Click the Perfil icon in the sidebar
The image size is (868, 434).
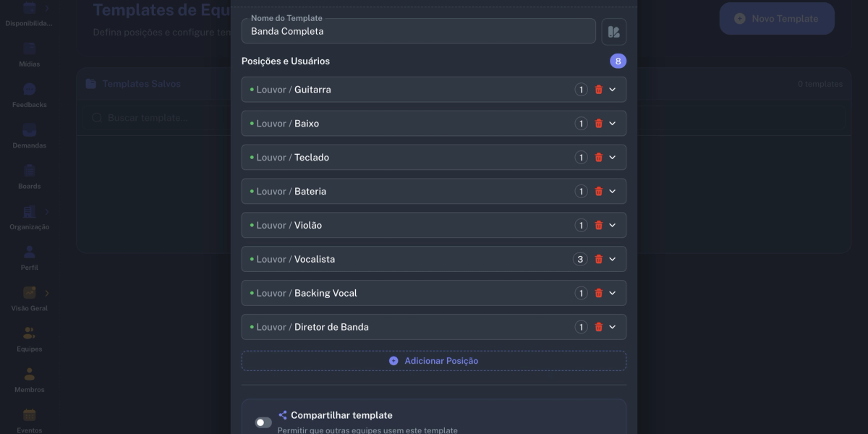coord(29,252)
